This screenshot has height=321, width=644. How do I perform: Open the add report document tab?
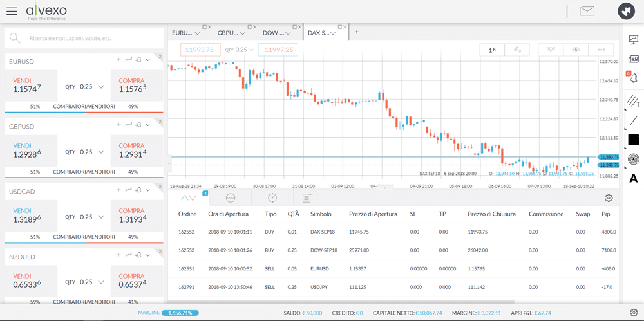[307, 197]
